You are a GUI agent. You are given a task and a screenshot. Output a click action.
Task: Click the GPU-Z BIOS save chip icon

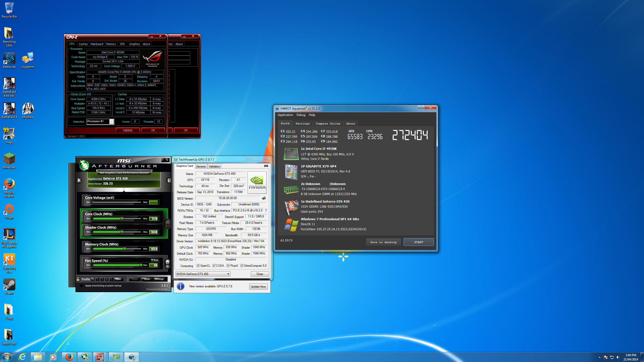pyautogui.click(x=264, y=198)
